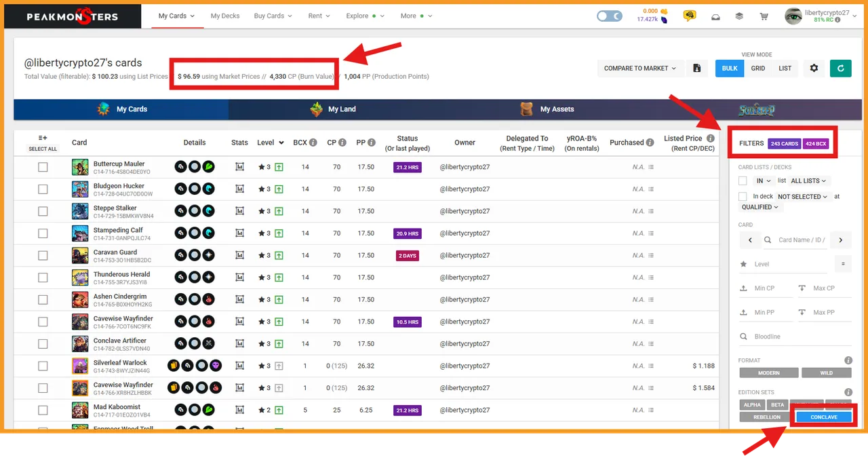The height and width of the screenshot is (456, 868).
Task: Click the PeakMonsters logo
Action: (x=72, y=16)
